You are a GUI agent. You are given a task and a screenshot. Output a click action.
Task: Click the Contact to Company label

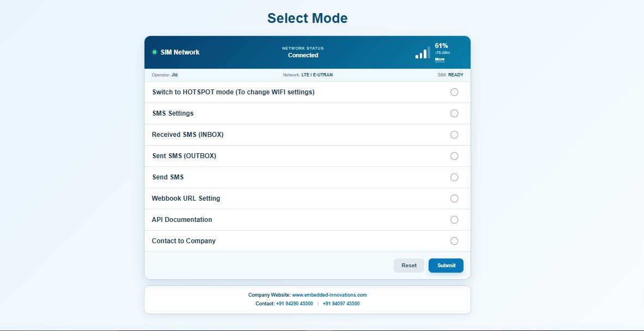[184, 241]
